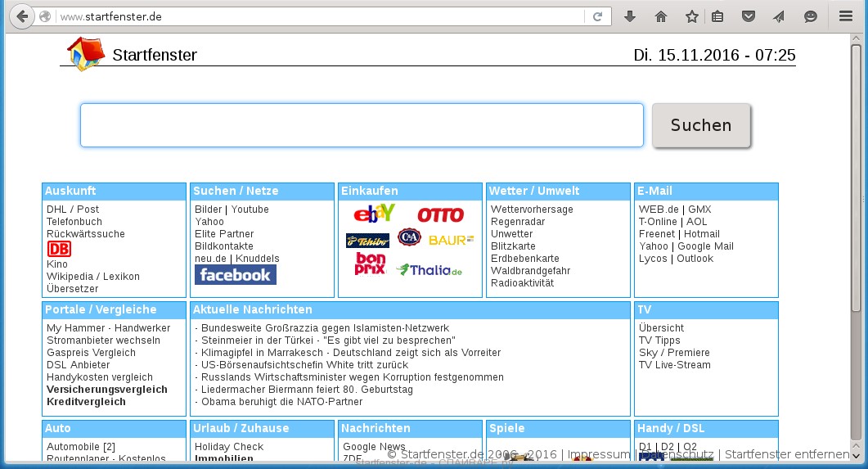This screenshot has width=868, height=469.
Task: Click the eBay logo in Einkaufen
Action: tap(374, 214)
